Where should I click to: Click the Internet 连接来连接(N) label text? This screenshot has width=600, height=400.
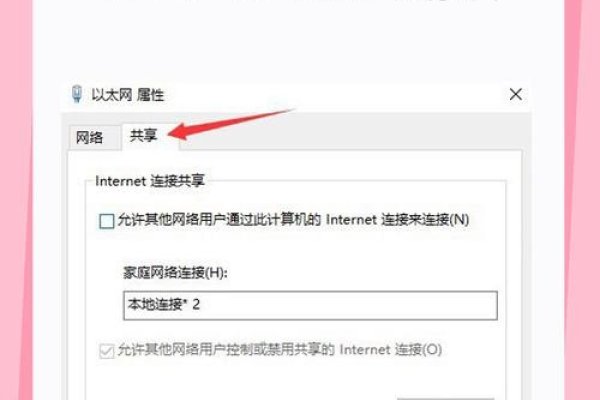(x=397, y=220)
